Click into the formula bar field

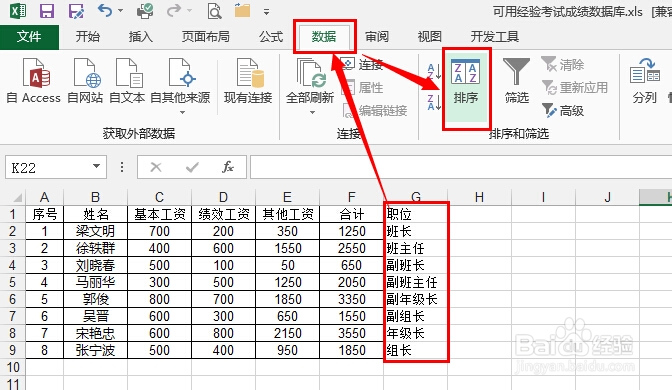tap(461, 167)
